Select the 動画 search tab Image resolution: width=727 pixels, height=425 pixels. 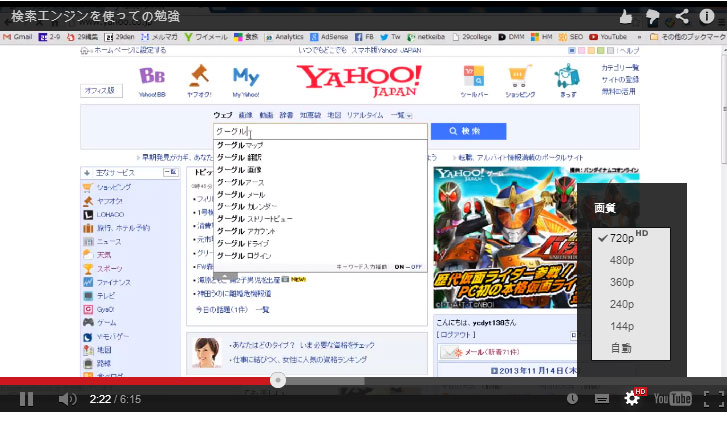click(266, 115)
